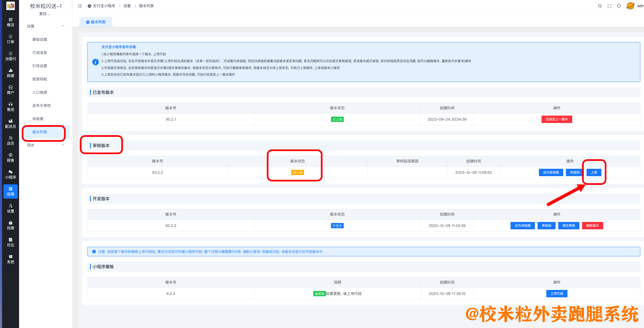The height and width of the screenshot is (328, 644).
Task: Refresh the page via toolbar icon
Action: tap(619, 6)
